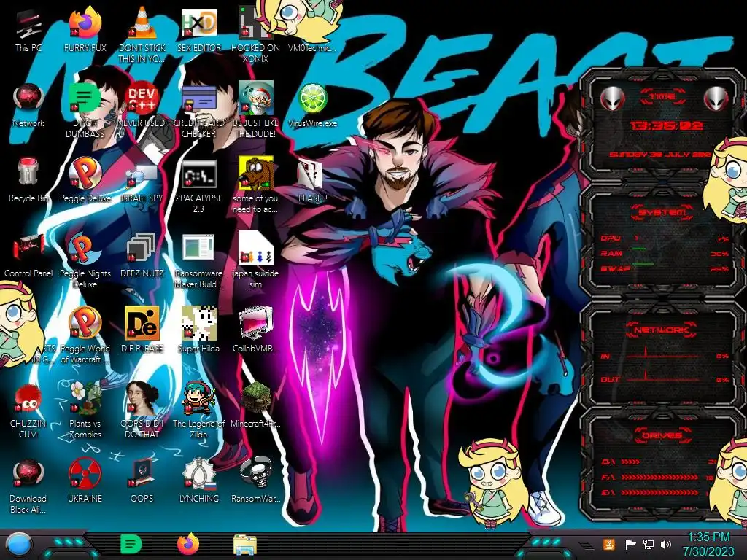Screen dimensions: 747x560
Task: Open the VLC cone shortcut on desktop
Action: click(x=142, y=36)
